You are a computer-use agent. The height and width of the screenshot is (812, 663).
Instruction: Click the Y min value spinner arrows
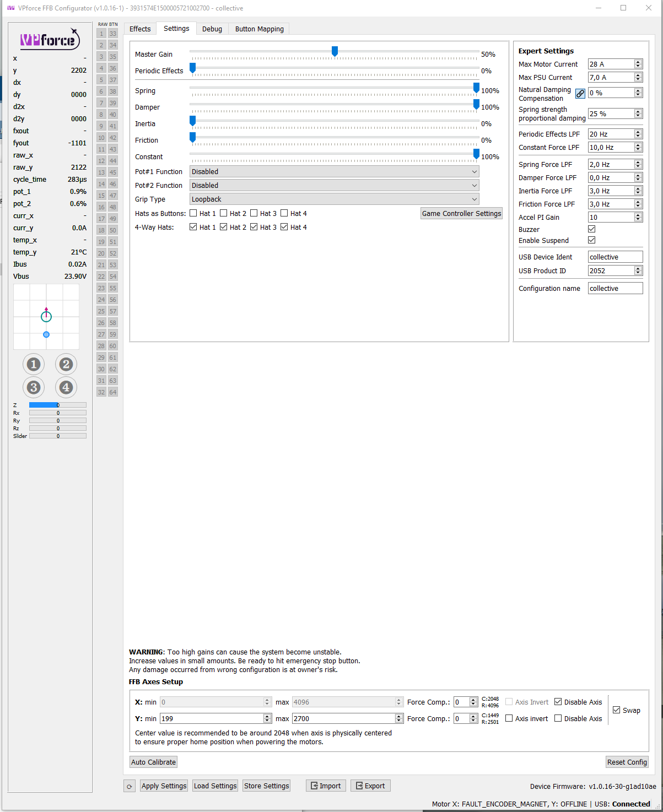tap(267, 719)
